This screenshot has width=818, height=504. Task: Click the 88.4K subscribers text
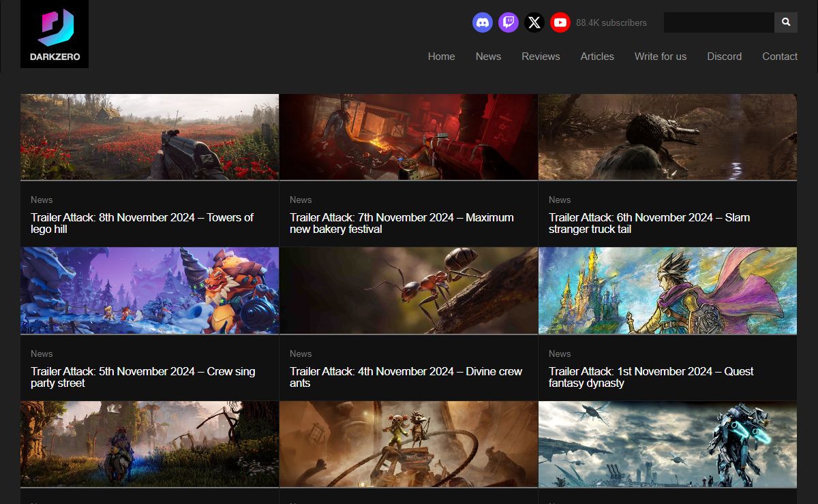coord(611,22)
